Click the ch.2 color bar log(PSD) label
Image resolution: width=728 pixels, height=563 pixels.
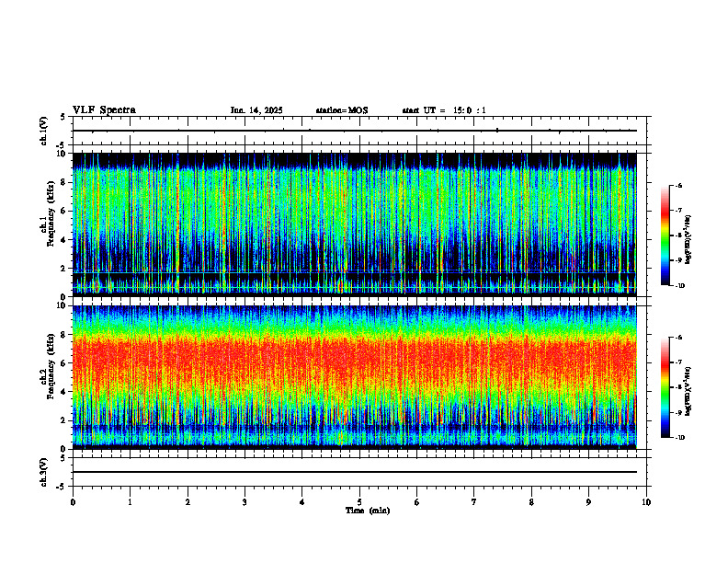[688, 392]
